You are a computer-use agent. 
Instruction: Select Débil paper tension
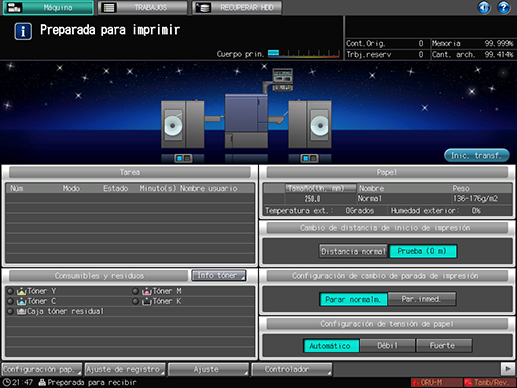(387, 346)
